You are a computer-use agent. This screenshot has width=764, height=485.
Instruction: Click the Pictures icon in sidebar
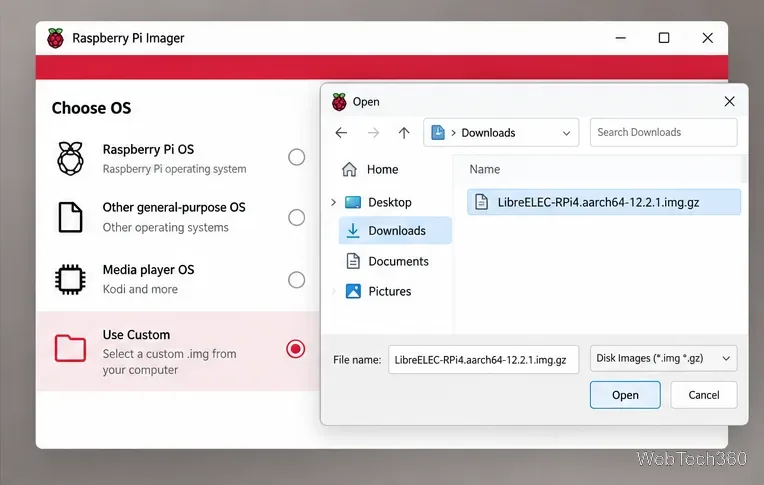353,291
